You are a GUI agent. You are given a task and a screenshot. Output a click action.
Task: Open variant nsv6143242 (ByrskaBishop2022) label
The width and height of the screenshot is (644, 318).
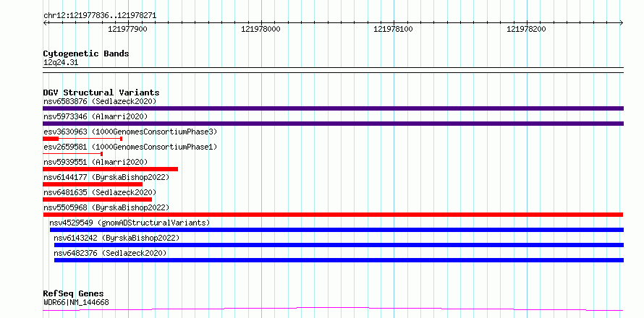point(116,238)
